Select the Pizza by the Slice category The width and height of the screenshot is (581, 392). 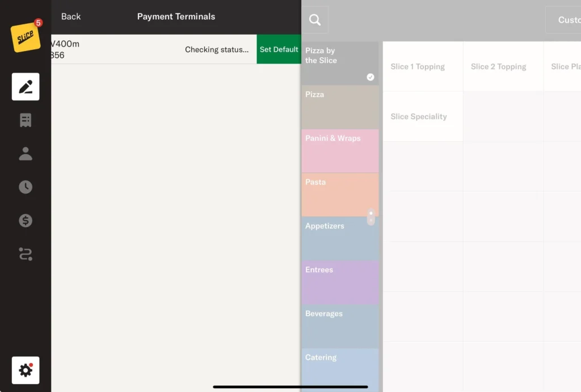(x=339, y=63)
